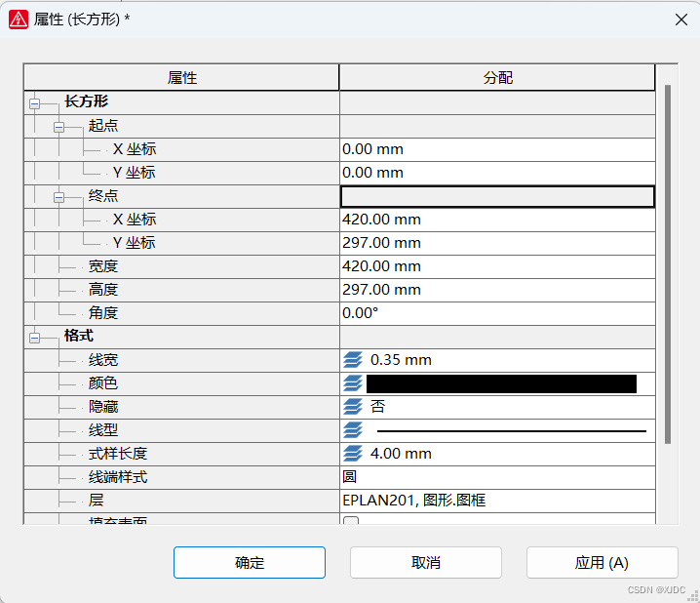Collapse the 终点 tree node
Viewport: 700px width, 603px height.
coord(58,196)
